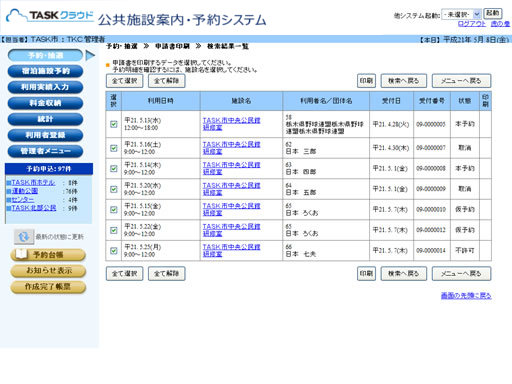Open the TASK北部公民 sidebar link

(x=34, y=208)
